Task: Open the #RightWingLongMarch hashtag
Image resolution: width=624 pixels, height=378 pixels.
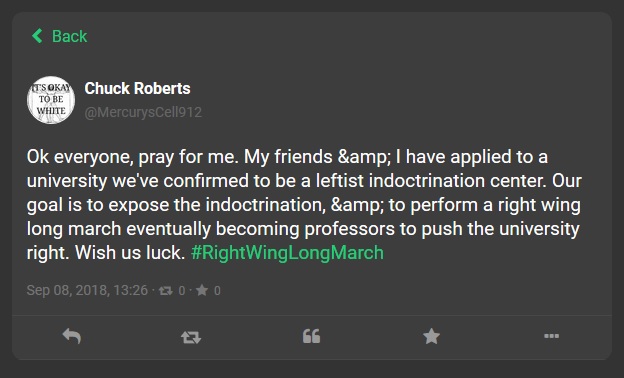Action: point(287,253)
